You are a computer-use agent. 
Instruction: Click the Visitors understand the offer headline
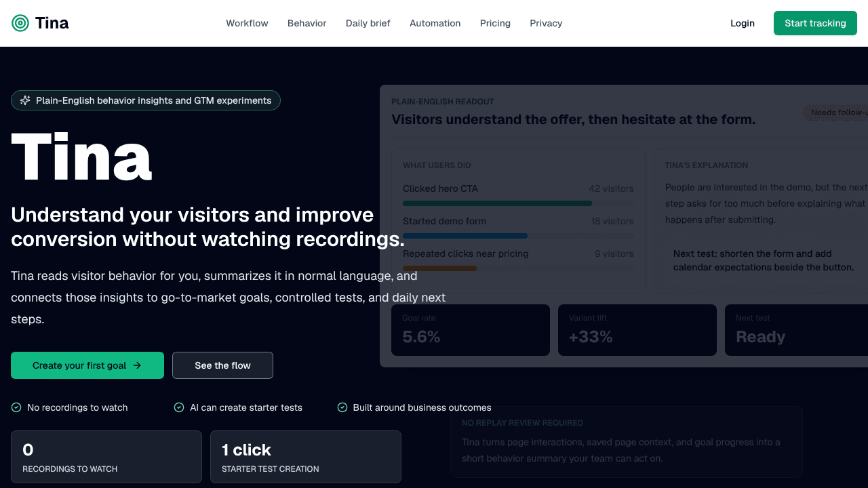coord(573,119)
